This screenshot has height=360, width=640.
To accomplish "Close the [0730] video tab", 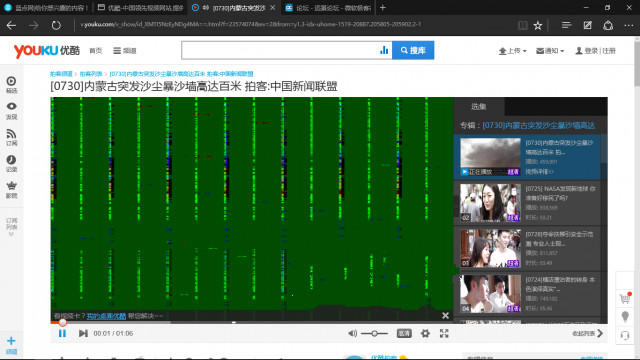I will (x=272, y=7).
